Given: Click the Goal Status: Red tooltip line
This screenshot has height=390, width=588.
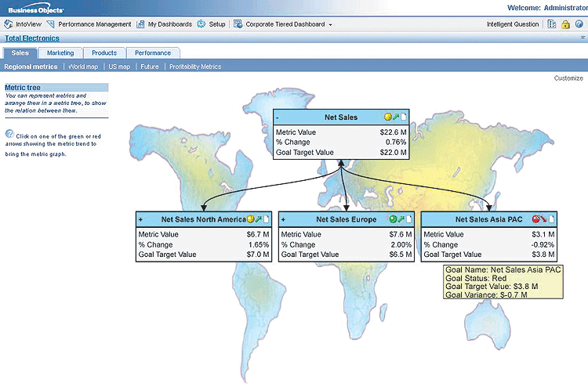Looking at the screenshot, I should (476, 278).
